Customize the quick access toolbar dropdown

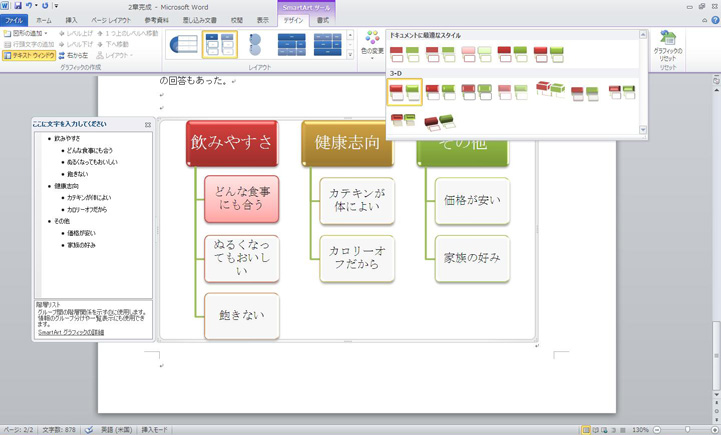click(56, 6)
